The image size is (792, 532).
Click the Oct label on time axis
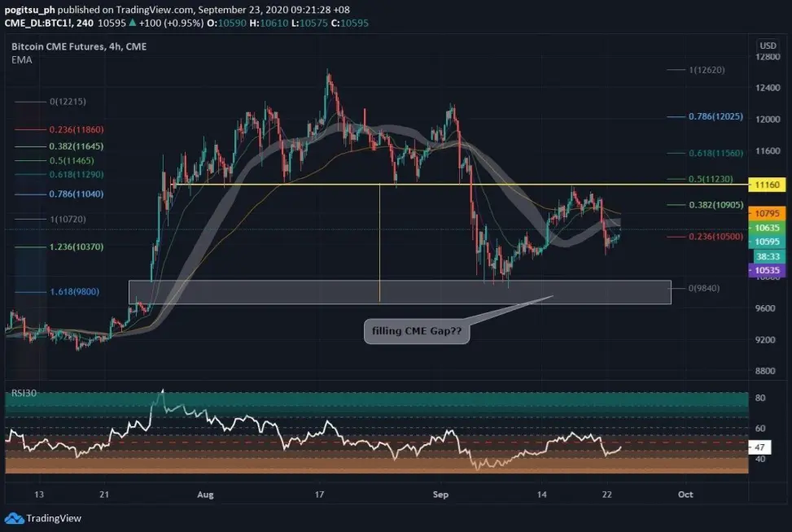[x=685, y=495]
